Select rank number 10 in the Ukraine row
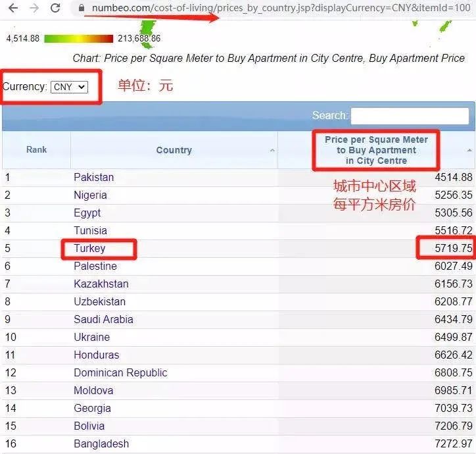This screenshot has height=454, width=476. [x=11, y=337]
